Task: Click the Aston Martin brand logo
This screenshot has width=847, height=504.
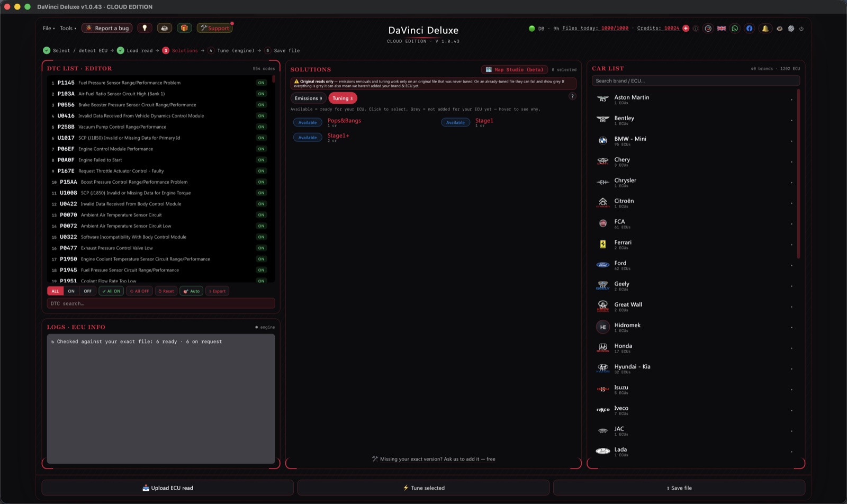Action: tap(602, 99)
